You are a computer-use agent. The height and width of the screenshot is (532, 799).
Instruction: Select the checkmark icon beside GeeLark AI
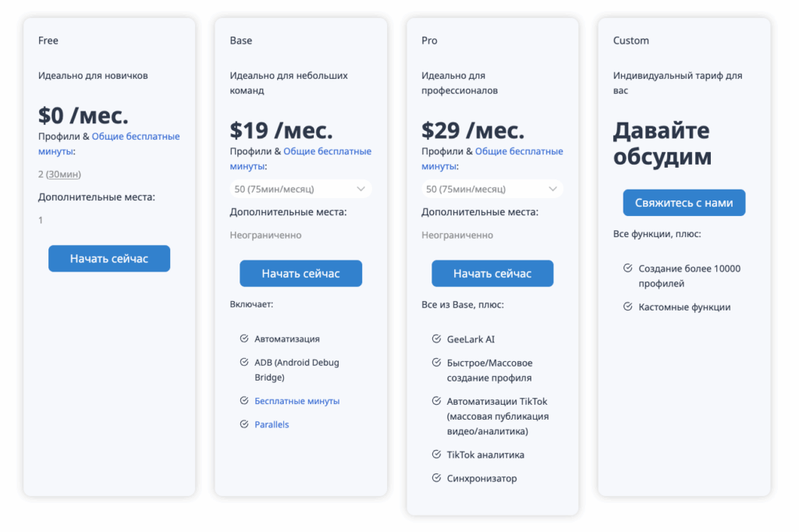coord(435,339)
